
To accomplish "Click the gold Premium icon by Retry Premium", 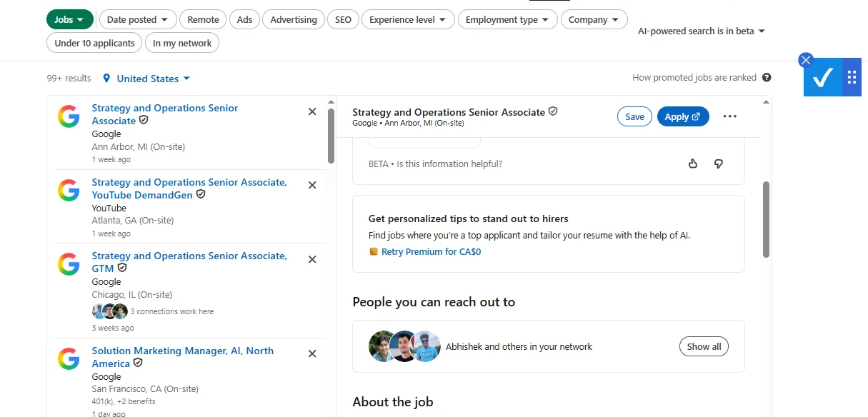I will coord(373,251).
